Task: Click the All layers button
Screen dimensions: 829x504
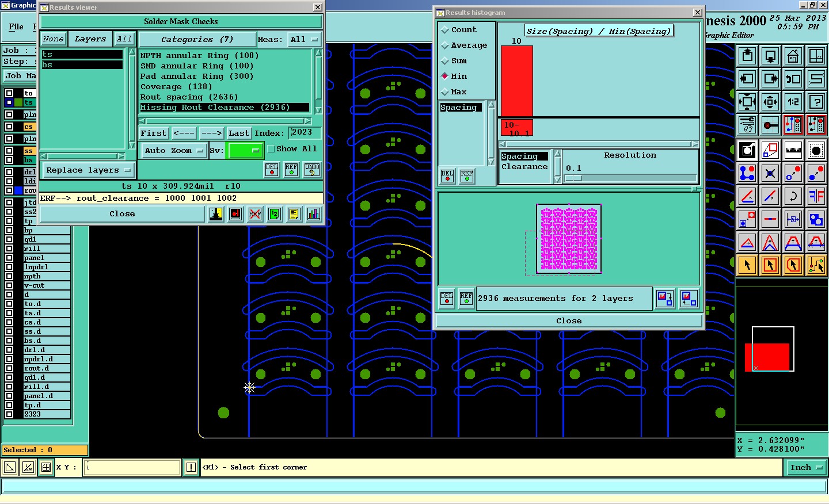Action: 124,39
